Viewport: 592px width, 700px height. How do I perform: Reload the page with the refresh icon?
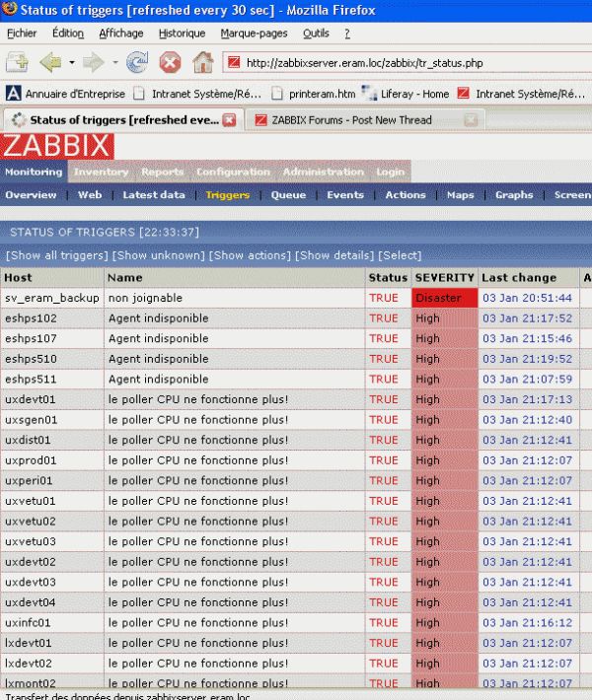coord(137,62)
